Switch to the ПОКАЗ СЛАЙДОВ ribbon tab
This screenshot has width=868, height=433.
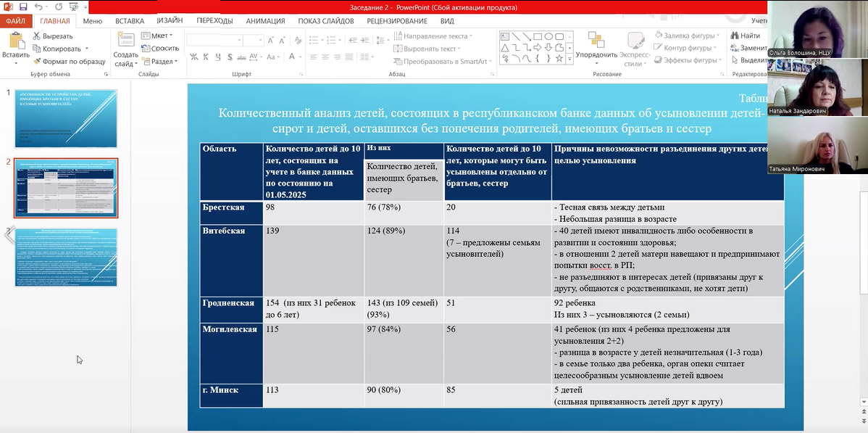pyautogui.click(x=326, y=21)
